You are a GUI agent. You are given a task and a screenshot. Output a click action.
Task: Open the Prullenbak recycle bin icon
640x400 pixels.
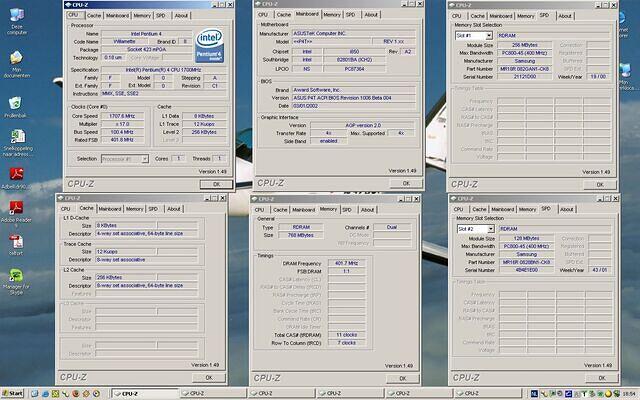coord(16,103)
